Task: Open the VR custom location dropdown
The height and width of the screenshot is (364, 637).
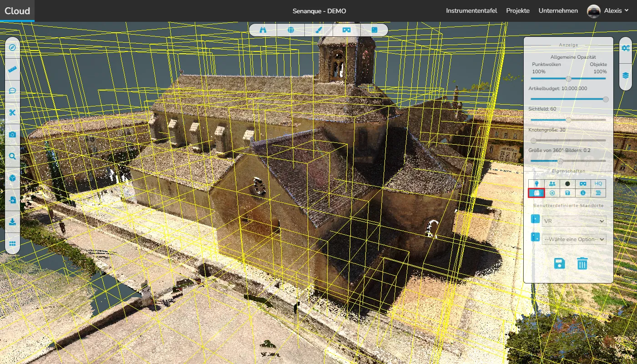Action: [574, 221]
